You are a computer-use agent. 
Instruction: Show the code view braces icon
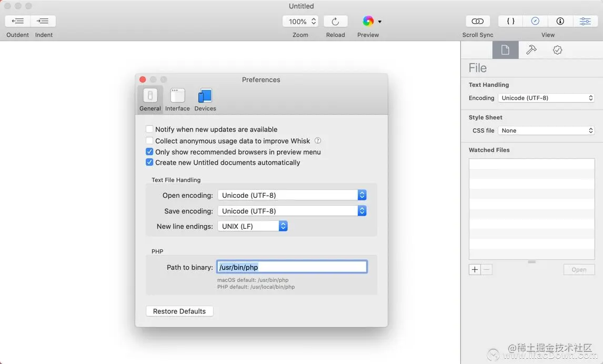click(510, 21)
